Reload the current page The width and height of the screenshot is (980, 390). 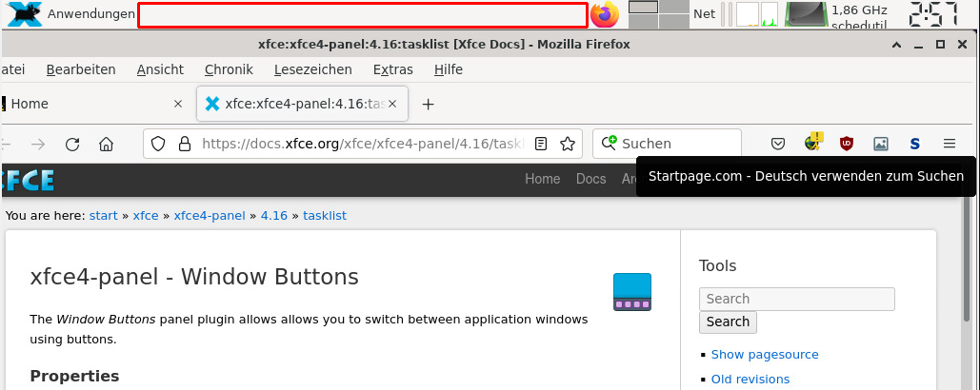pos(72,145)
